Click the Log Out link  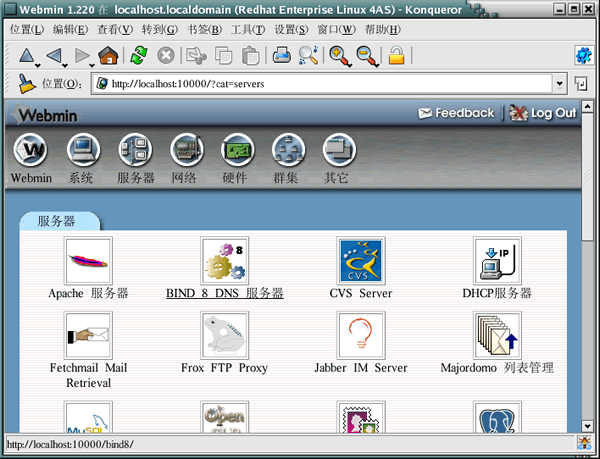(543, 113)
